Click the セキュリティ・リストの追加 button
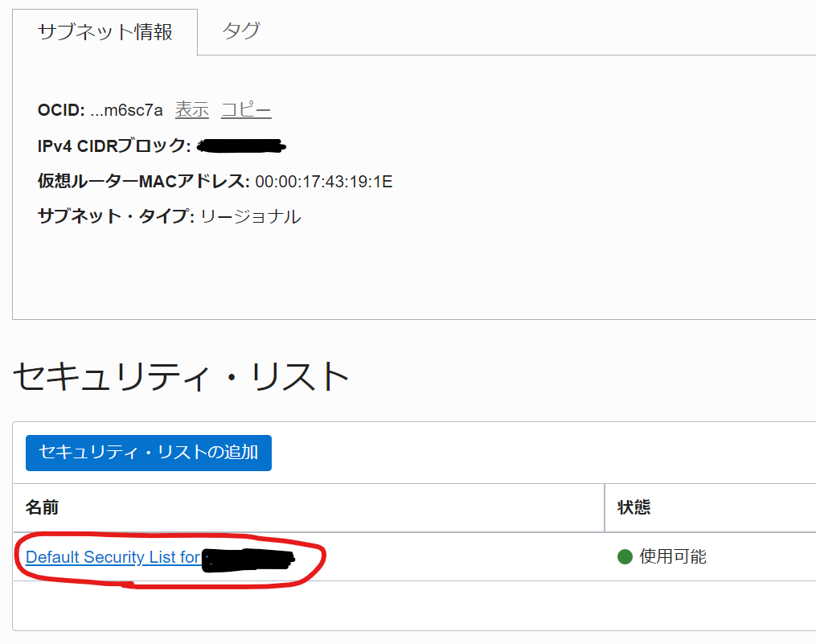Screen dimensions: 816x644 (x=148, y=453)
